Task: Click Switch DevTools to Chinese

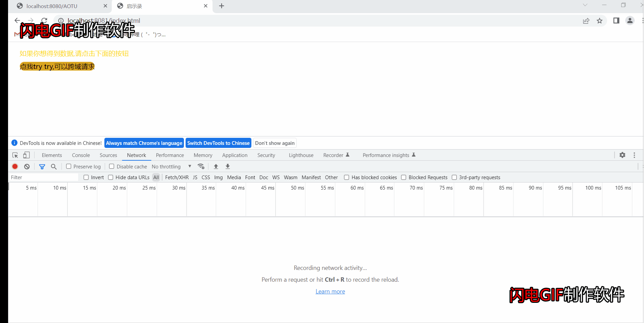Action: pos(218,143)
